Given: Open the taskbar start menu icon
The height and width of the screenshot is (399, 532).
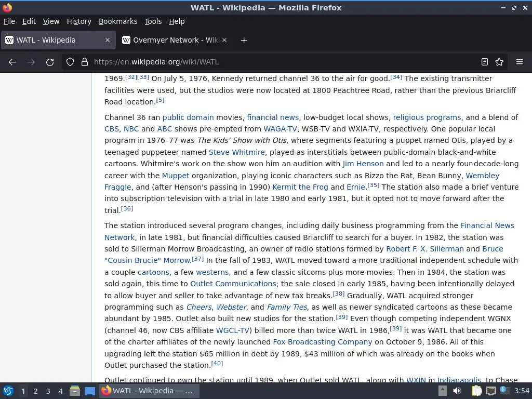Looking at the screenshot, I should [8, 391].
